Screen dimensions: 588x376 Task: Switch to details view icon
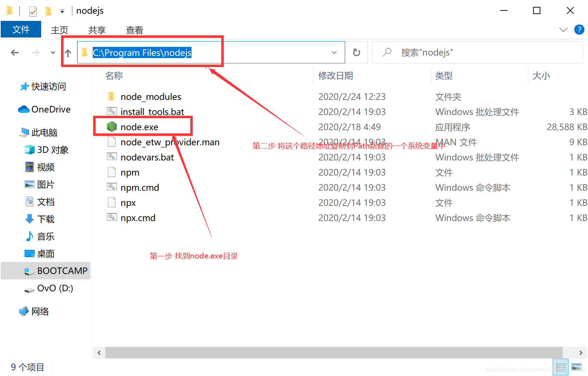561,367
